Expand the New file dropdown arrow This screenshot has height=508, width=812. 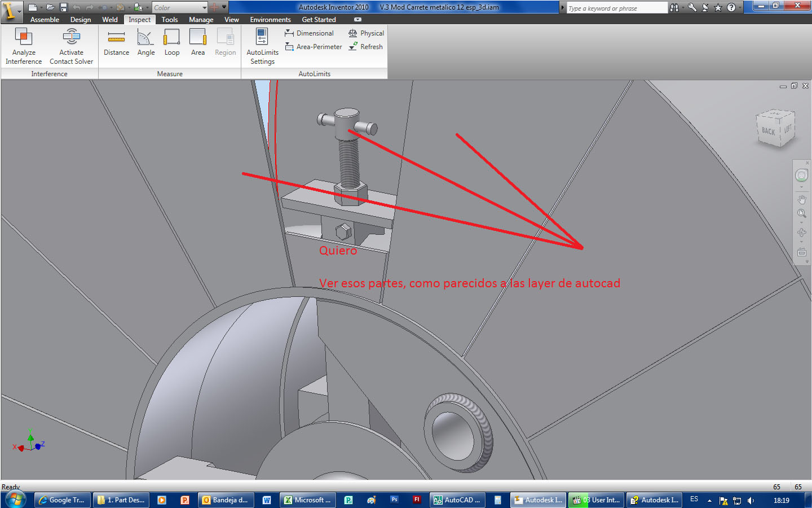(x=41, y=7)
